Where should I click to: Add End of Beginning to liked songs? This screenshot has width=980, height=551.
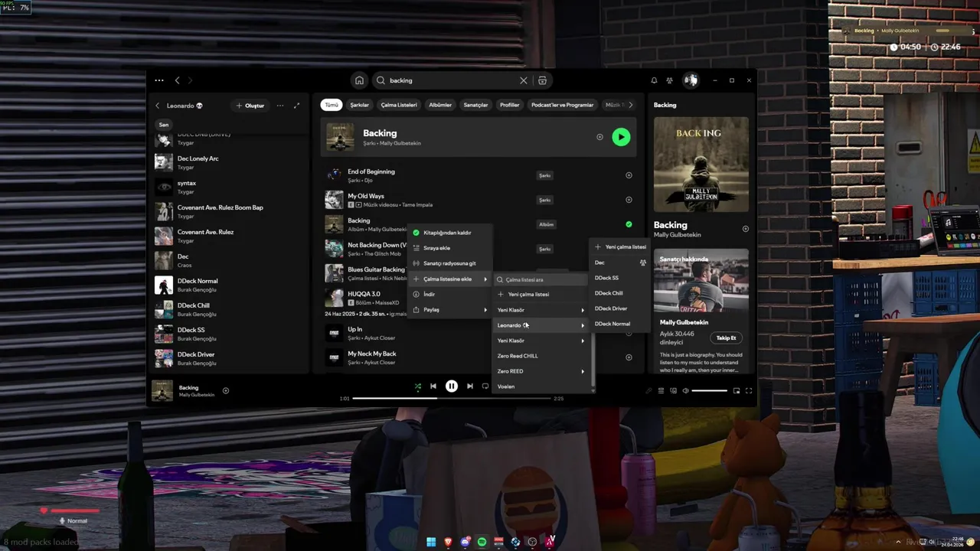pyautogui.click(x=629, y=175)
